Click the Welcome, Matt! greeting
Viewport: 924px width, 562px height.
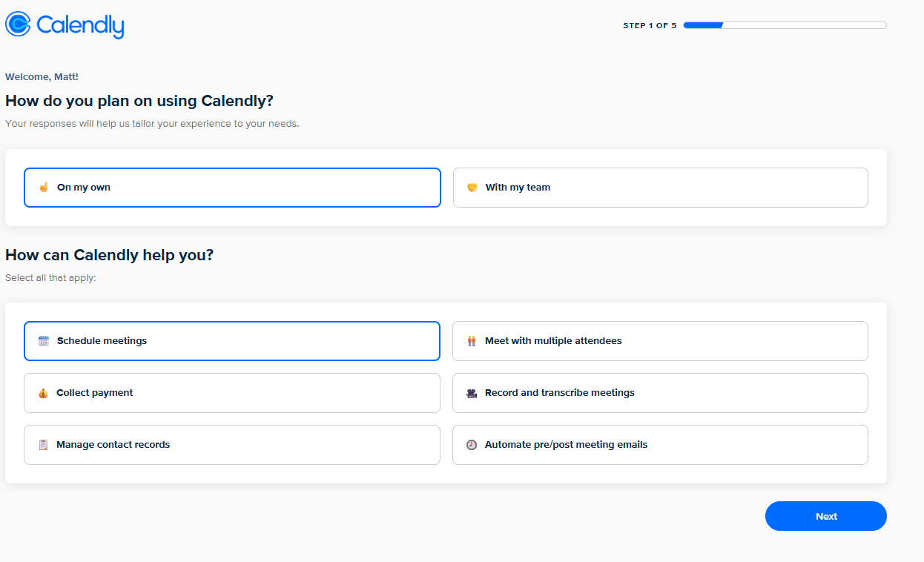[42, 76]
